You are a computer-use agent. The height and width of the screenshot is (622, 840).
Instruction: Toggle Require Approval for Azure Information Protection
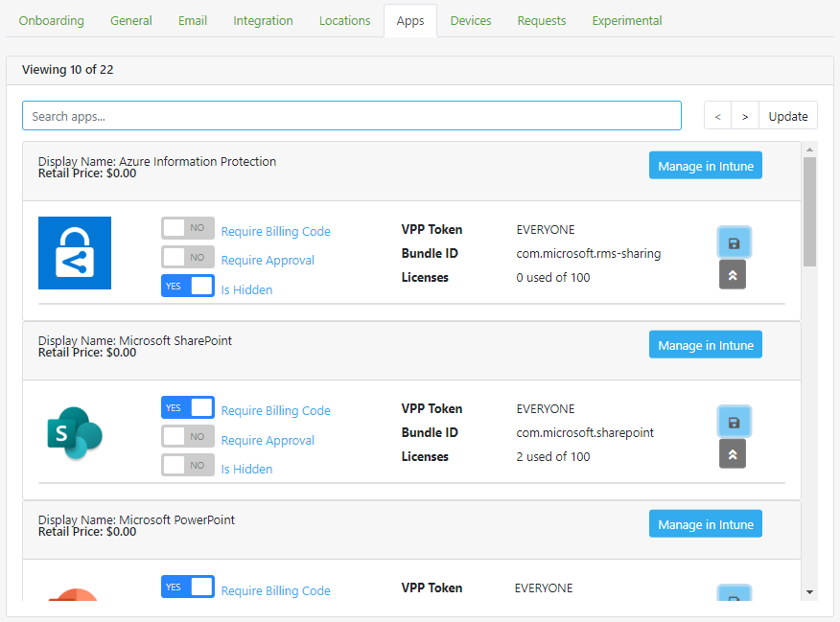point(188,257)
